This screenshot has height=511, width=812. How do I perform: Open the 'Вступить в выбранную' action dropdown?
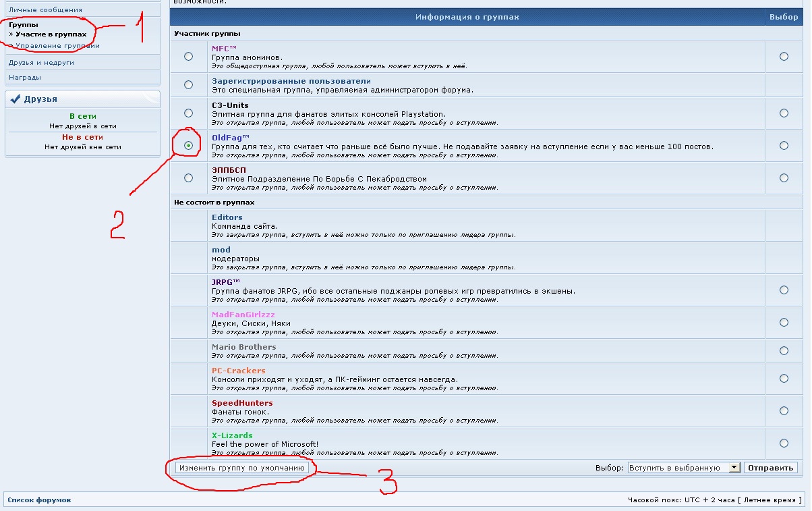(683, 468)
